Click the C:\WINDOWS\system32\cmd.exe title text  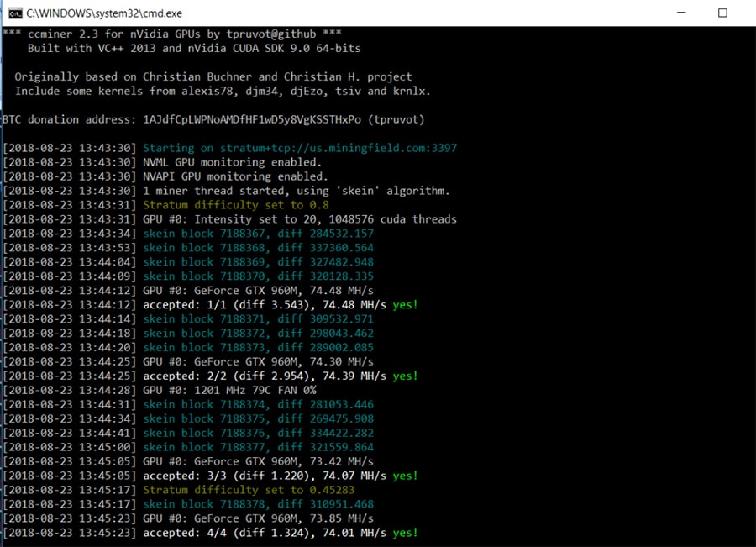pos(103,13)
